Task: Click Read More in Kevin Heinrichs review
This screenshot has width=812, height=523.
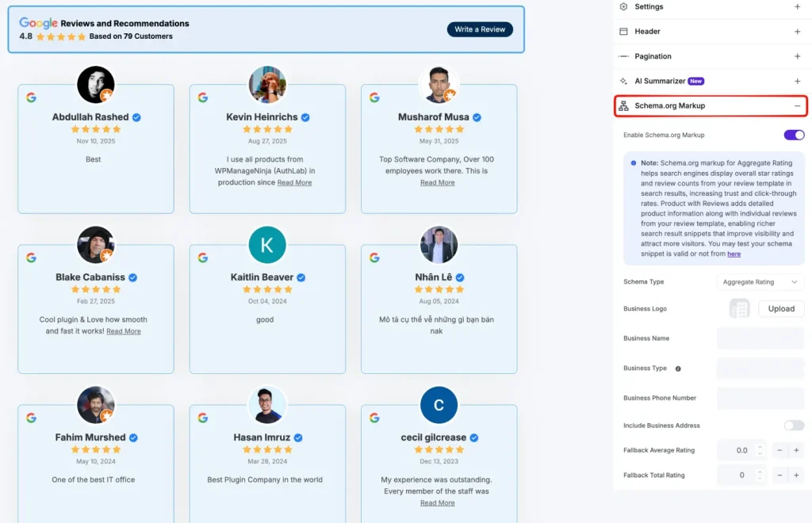Action: (x=294, y=182)
